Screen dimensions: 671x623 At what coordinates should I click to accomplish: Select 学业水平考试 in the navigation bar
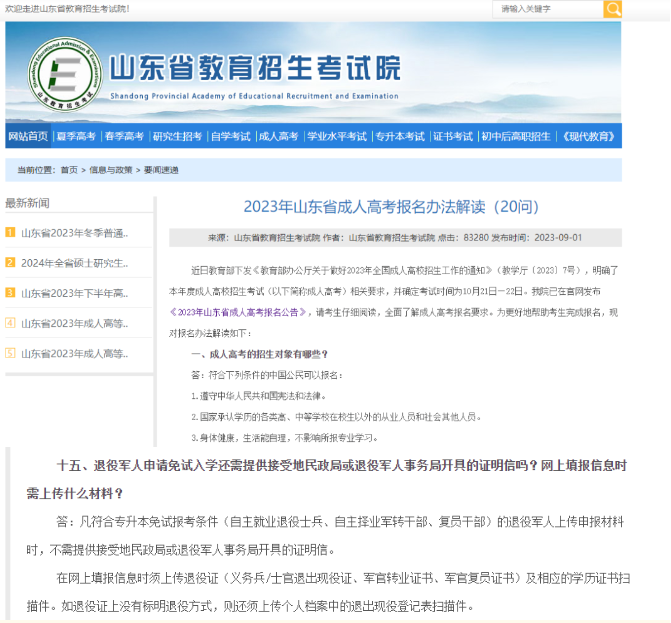pos(337,136)
